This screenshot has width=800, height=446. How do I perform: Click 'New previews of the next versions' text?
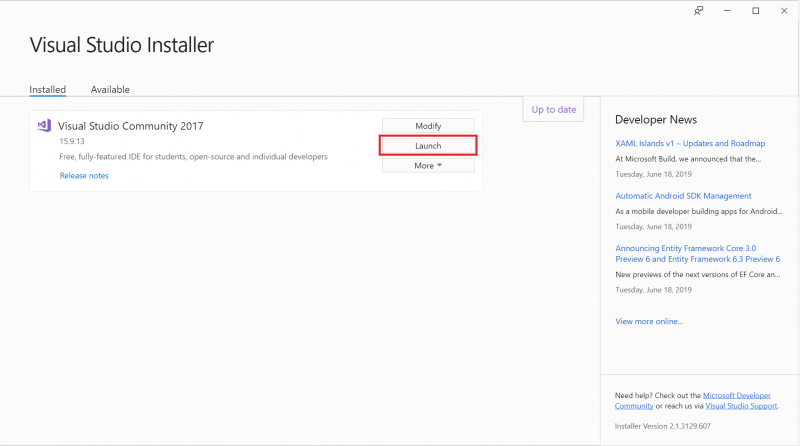[x=697, y=275]
